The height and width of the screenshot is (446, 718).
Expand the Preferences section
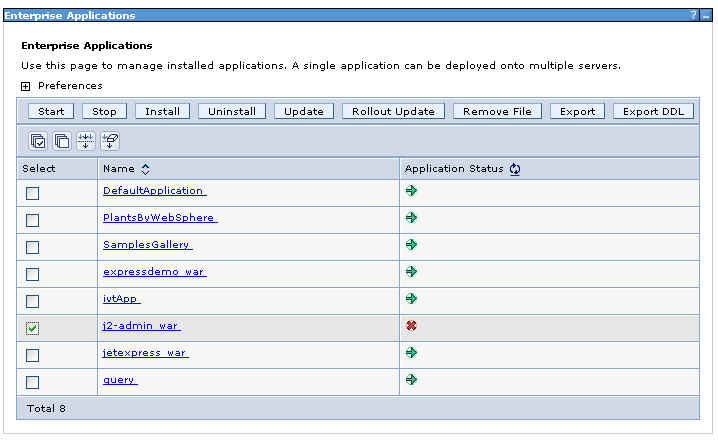click(26, 86)
